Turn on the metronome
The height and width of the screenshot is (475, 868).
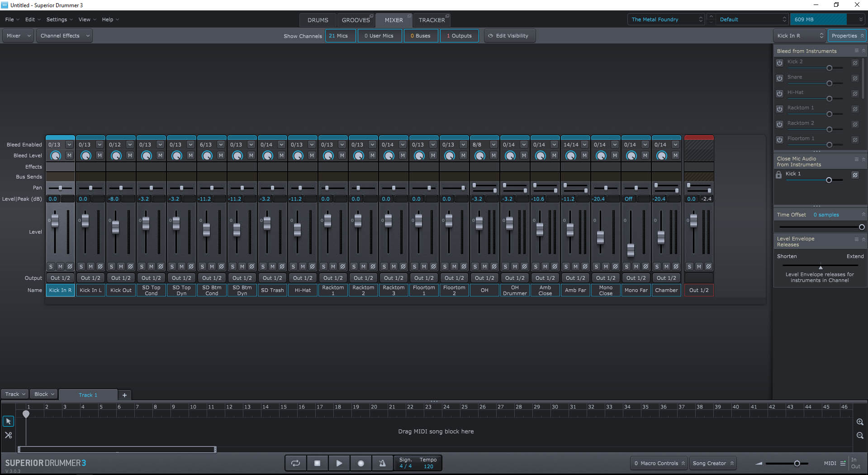click(382, 463)
